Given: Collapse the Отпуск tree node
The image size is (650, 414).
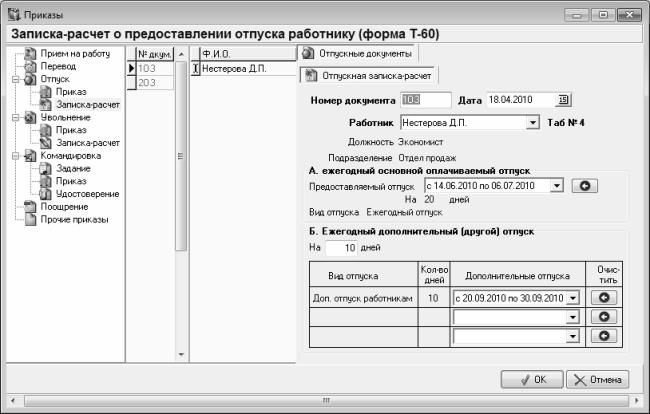Looking at the screenshot, I should click(x=14, y=78).
